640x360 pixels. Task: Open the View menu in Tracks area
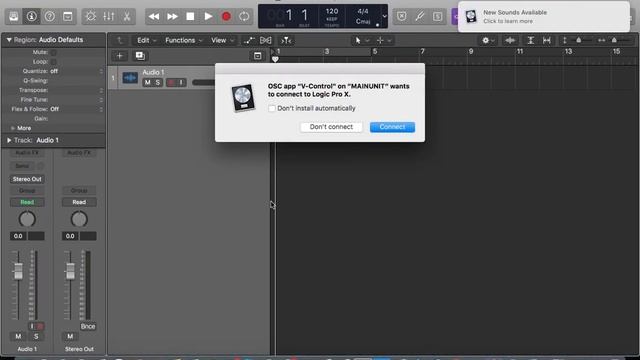click(x=222, y=40)
